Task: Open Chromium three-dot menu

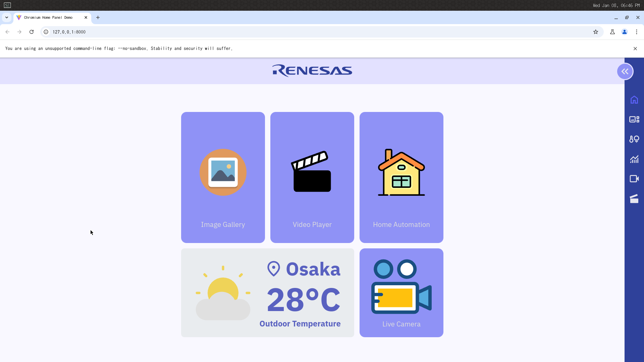Action: click(x=637, y=32)
